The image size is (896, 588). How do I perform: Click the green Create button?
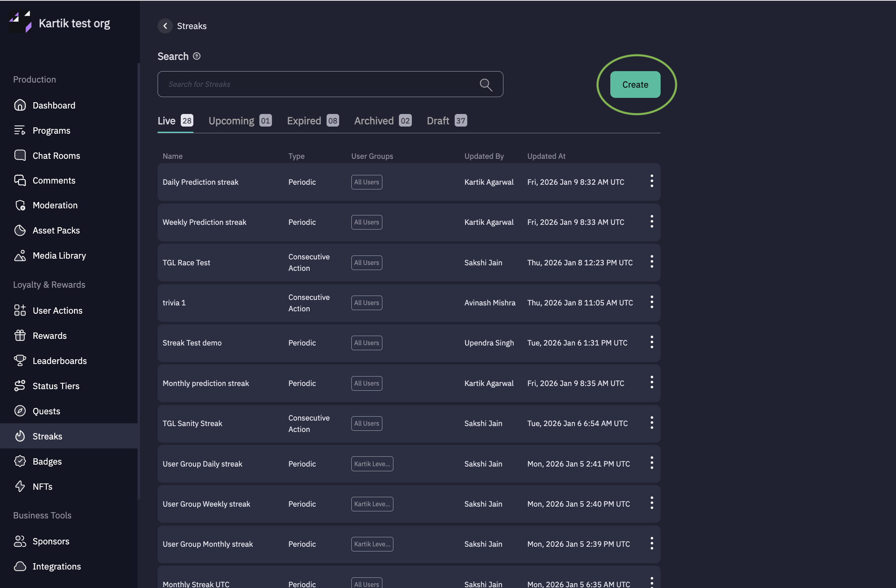coord(635,85)
